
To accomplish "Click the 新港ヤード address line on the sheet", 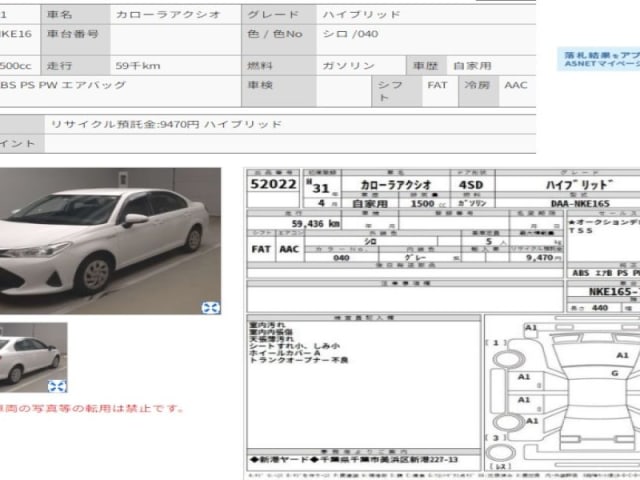I will pos(354,460).
